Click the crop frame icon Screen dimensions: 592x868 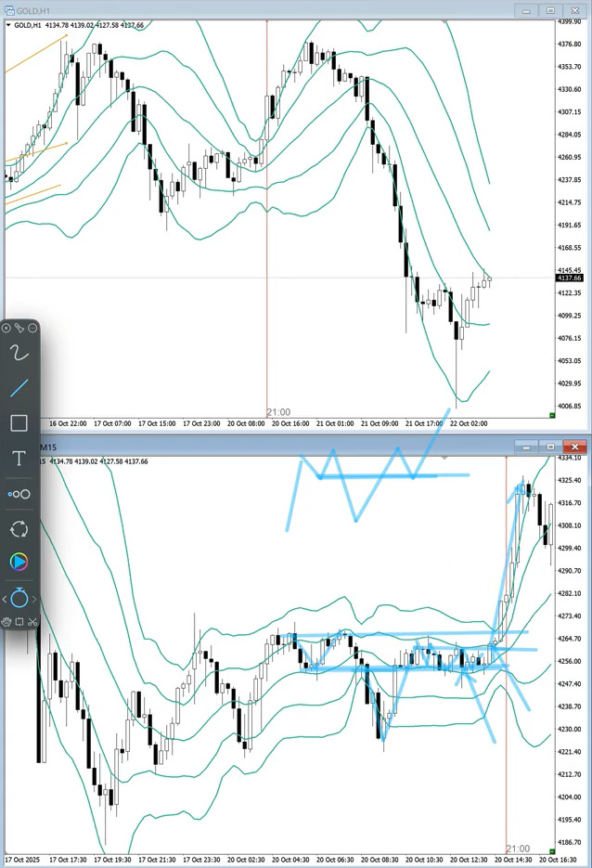19,621
